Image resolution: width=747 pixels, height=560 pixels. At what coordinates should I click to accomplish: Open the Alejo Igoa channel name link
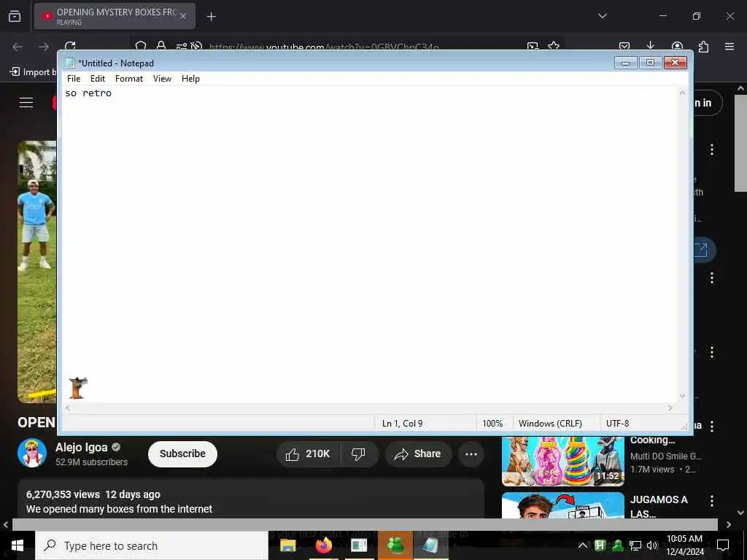coord(82,447)
